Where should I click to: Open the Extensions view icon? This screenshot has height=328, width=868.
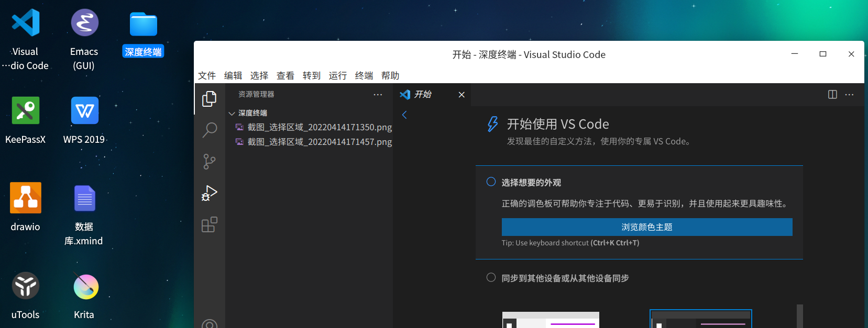[210, 224]
